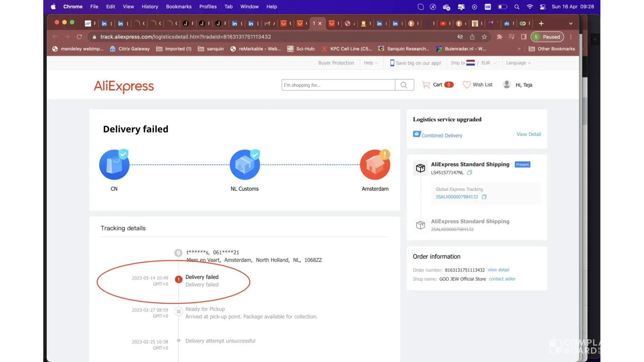Open Chrome extensions puzzle icon
This screenshot has width=644, height=362.
click(x=499, y=37)
